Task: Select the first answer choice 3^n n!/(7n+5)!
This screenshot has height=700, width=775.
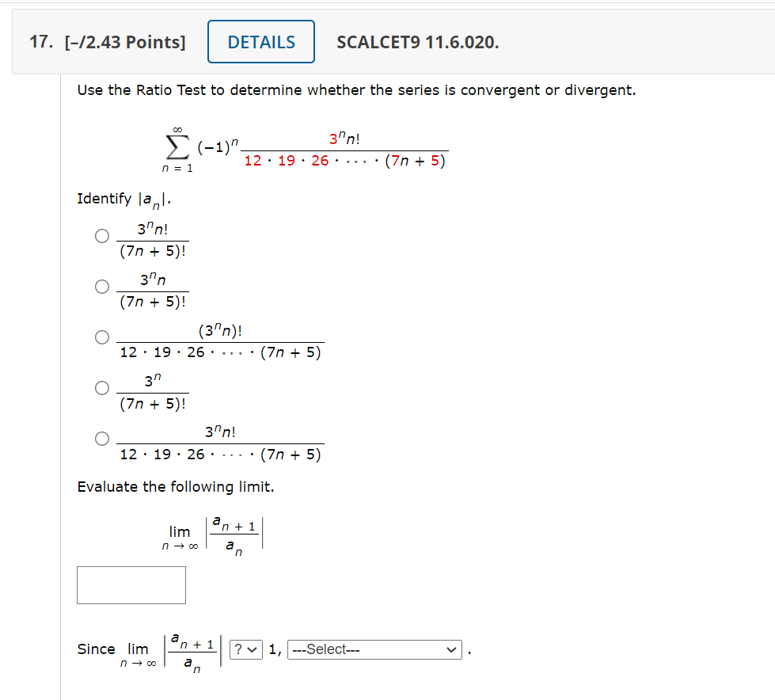Action: point(102,235)
